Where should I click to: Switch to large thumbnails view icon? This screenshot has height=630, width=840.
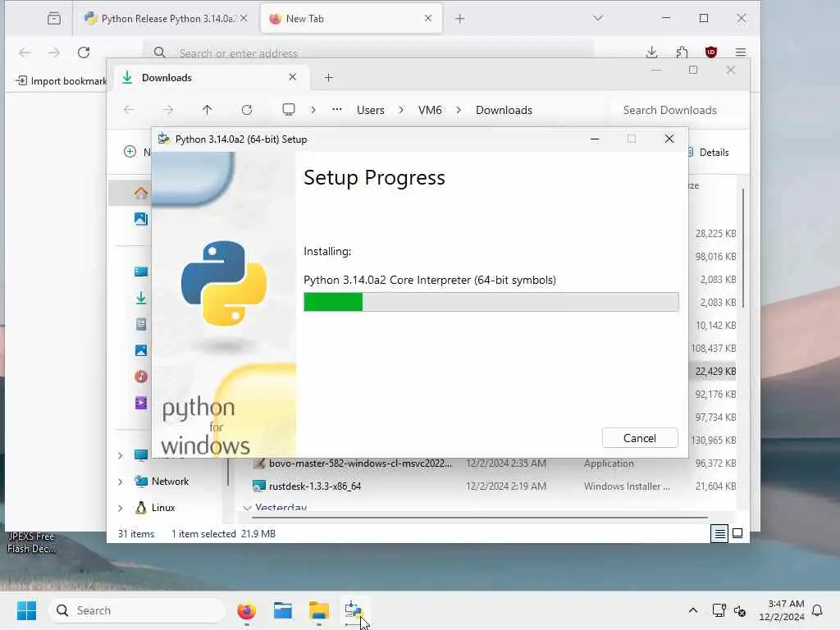click(737, 533)
